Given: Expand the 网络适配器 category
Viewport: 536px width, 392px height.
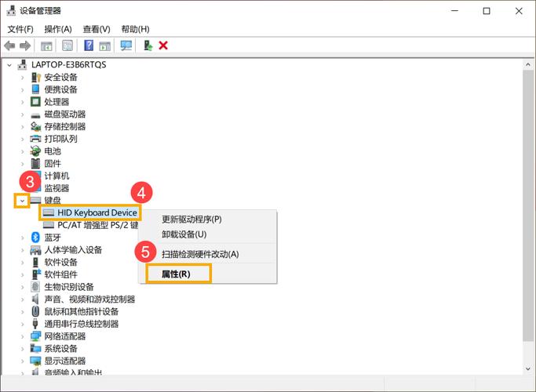Looking at the screenshot, I should (x=22, y=336).
